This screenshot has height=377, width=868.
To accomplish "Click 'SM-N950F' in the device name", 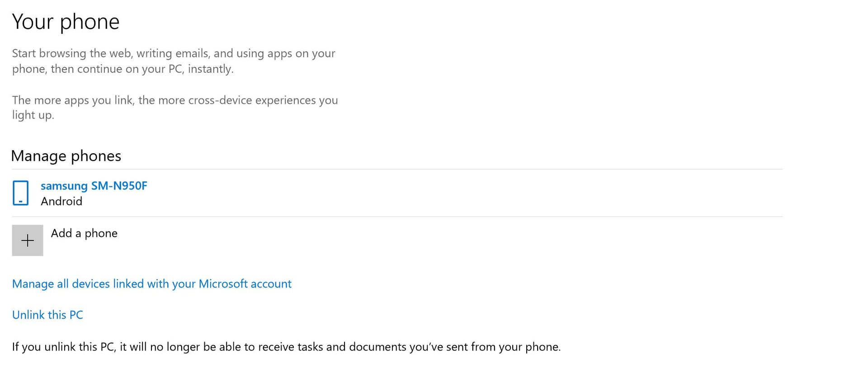I will [x=119, y=186].
